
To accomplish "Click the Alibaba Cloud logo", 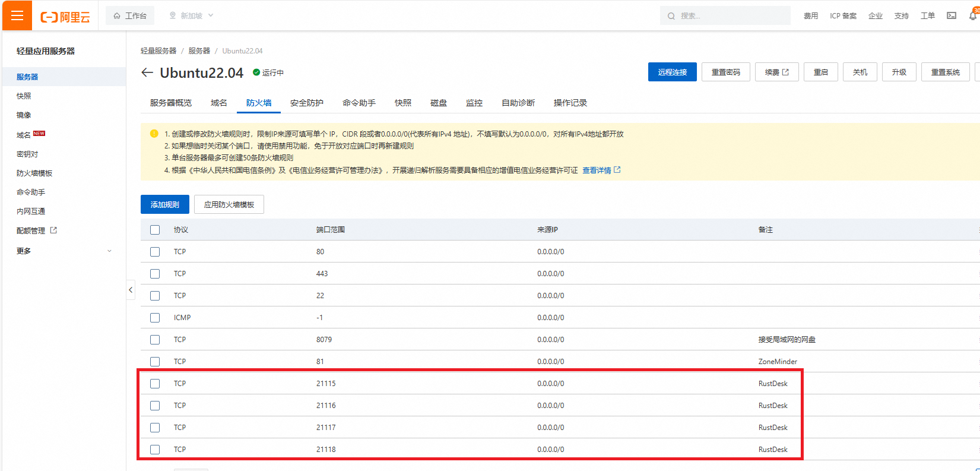I will [x=65, y=17].
